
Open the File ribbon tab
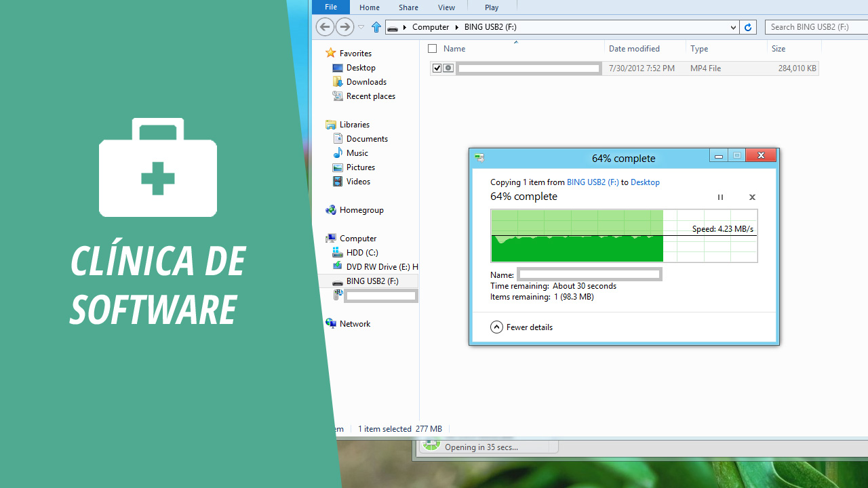coord(331,7)
